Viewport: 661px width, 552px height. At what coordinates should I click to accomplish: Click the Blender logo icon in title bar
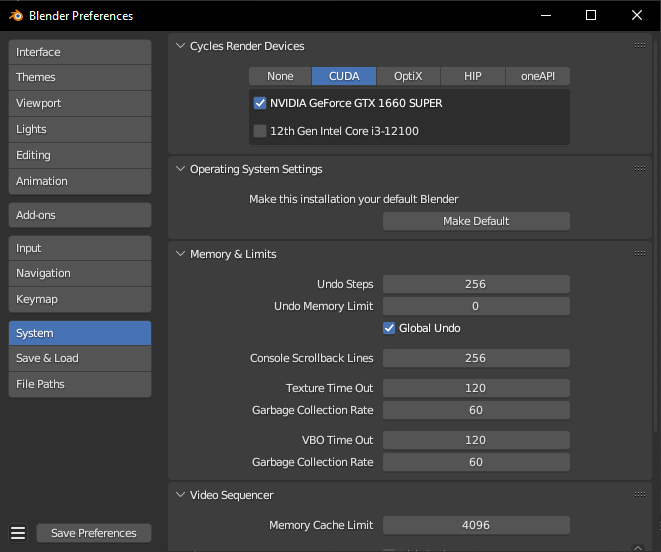(13, 16)
